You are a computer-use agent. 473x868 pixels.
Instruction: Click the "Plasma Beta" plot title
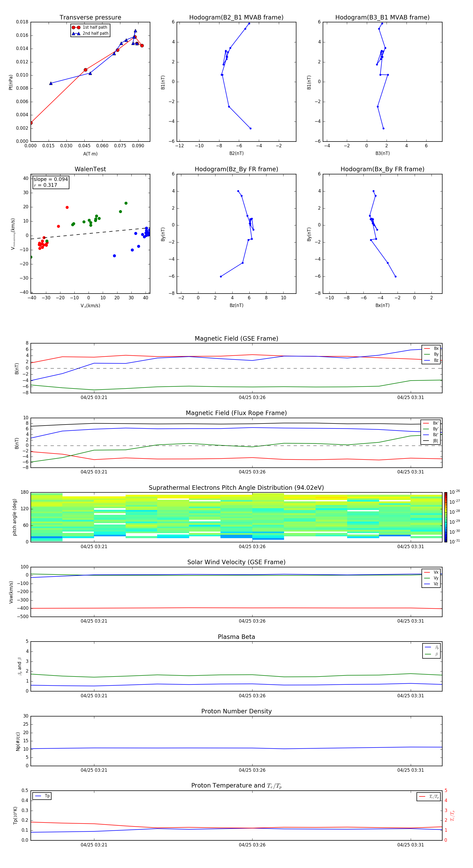[236, 637]
